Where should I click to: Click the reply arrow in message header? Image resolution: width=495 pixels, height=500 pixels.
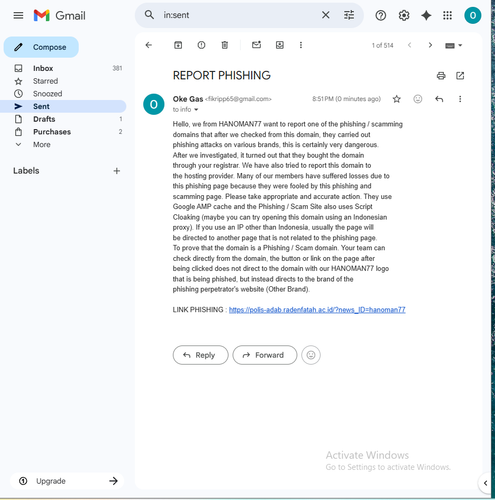pos(439,99)
